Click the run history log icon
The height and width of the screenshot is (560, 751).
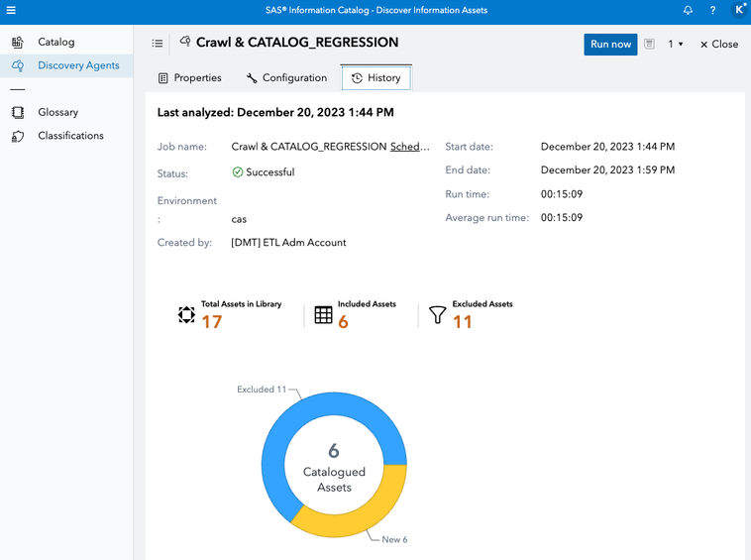point(650,44)
